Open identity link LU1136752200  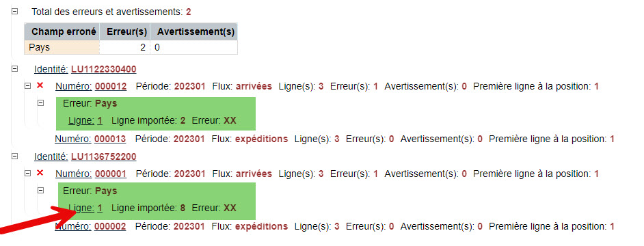tap(103, 156)
